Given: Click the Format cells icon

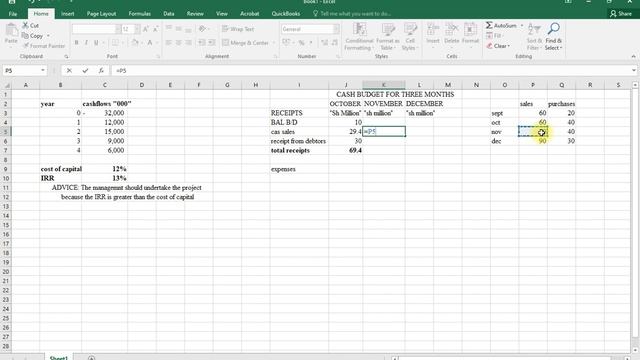Looking at the screenshot, I should tap(470, 30).
